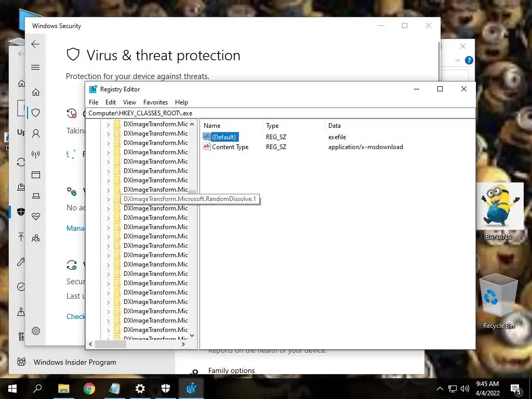The width and height of the screenshot is (532, 399).
Task: Open Delivery Optimization icon in Settings sidebar
Action: (x=21, y=187)
